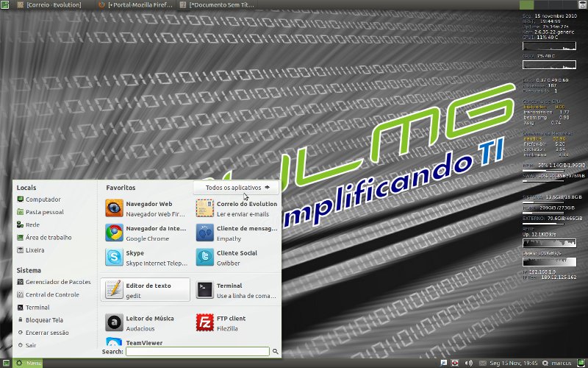The height and width of the screenshot is (368, 588).
Task: Open the clock Seg 15 Nov, 19:45
Action: coord(514,363)
